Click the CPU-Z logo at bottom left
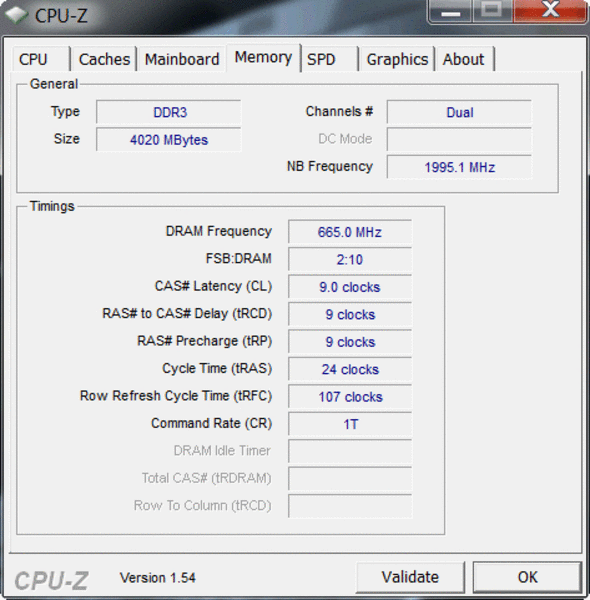 click(x=51, y=580)
